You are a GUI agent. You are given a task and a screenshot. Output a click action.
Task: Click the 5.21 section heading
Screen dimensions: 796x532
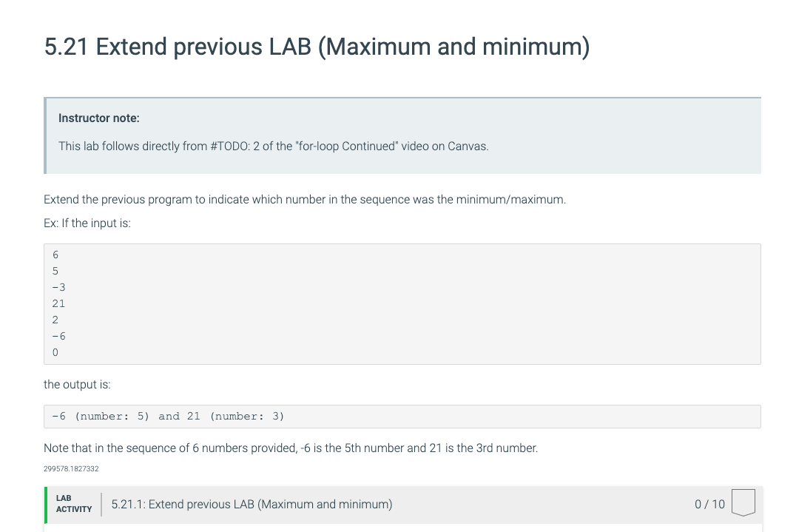[x=317, y=47]
